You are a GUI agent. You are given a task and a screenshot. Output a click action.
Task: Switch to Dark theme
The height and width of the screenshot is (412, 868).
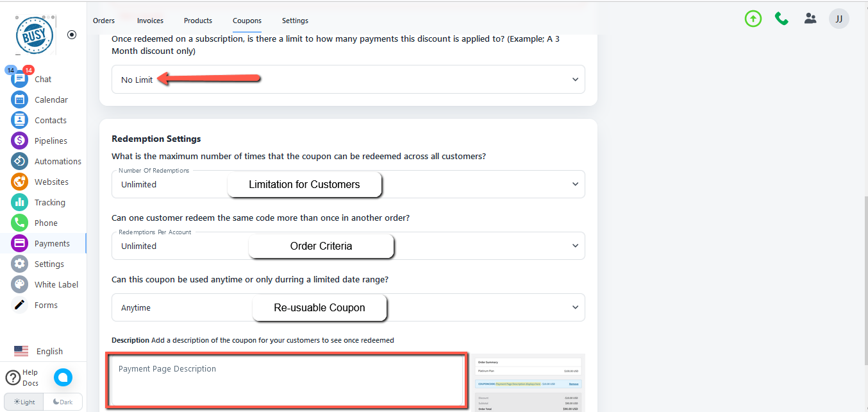pyautogui.click(x=63, y=402)
